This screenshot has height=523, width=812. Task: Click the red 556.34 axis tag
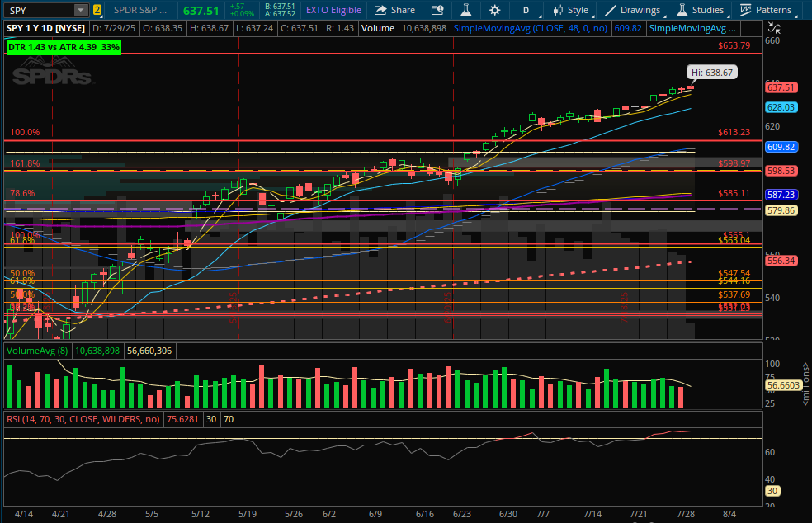(781, 261)
